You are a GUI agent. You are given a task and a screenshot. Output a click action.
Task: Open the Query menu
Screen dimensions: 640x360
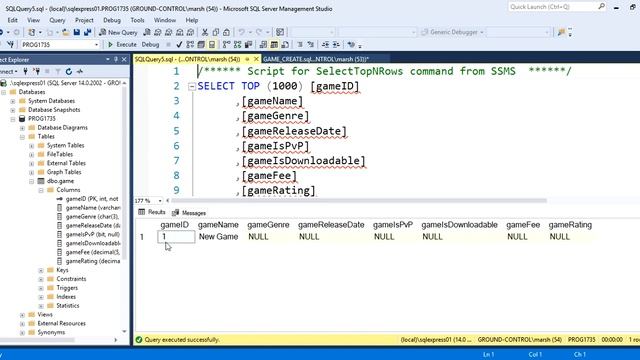click(57, 20)
